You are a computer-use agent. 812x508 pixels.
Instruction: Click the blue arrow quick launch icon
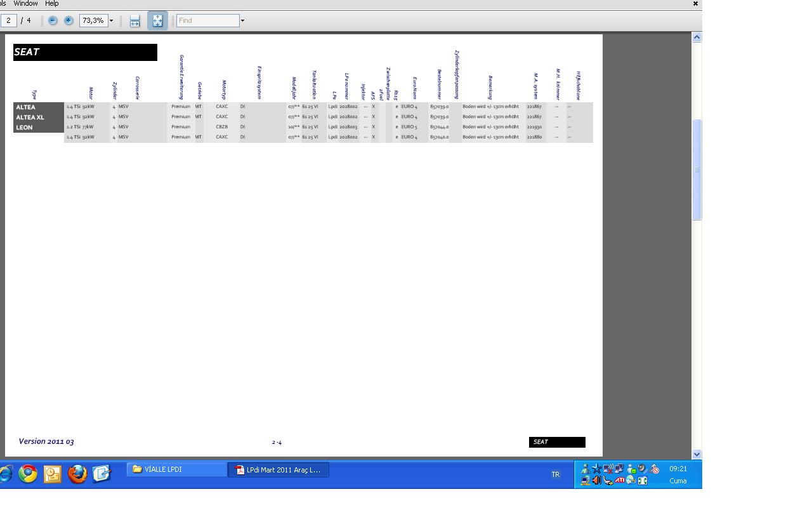(101, 474)
